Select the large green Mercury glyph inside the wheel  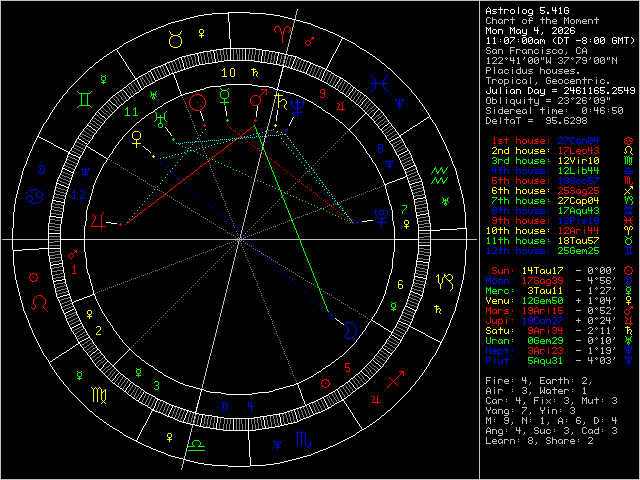(x=224, y=96)
